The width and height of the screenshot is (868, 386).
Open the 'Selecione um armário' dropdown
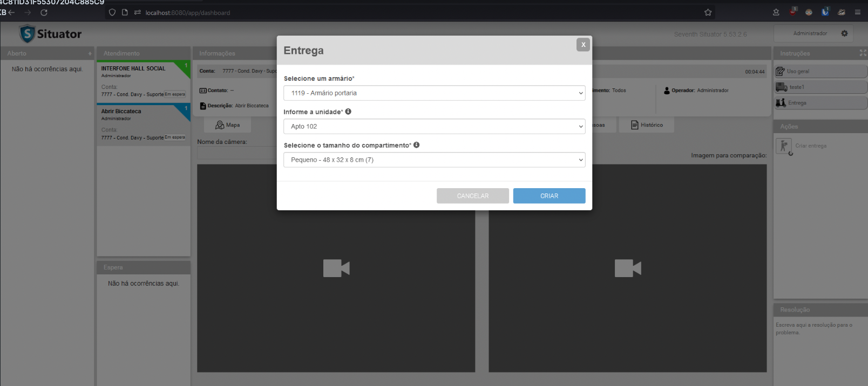pyautogui.click(x=434, y=93)
